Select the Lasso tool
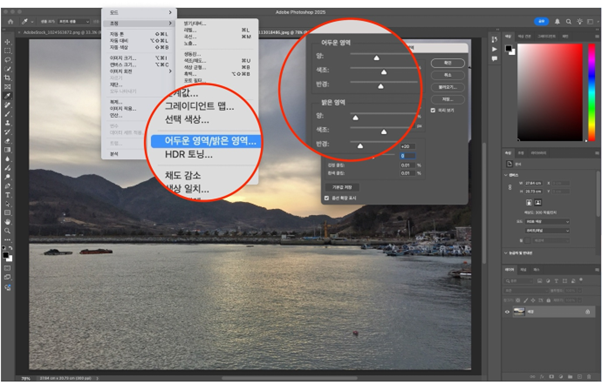This screenshot has width=602, height=383. pos(7,59)
